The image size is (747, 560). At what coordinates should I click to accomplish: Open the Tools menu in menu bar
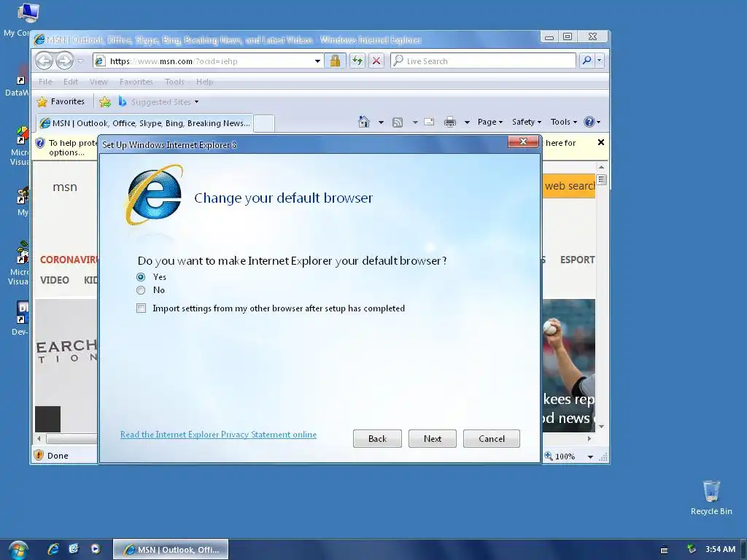click(x=174, y=82)
